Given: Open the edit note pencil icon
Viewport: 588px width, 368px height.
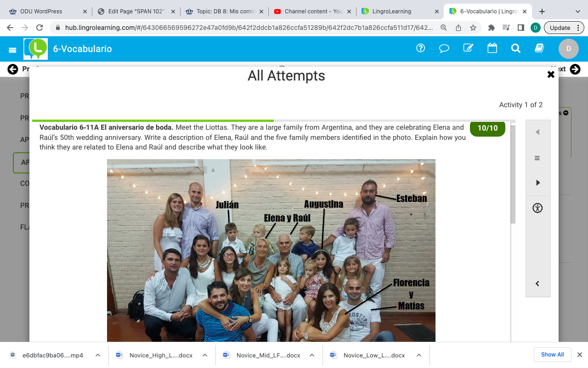Looking at the screenshot, I should (468, 48).
